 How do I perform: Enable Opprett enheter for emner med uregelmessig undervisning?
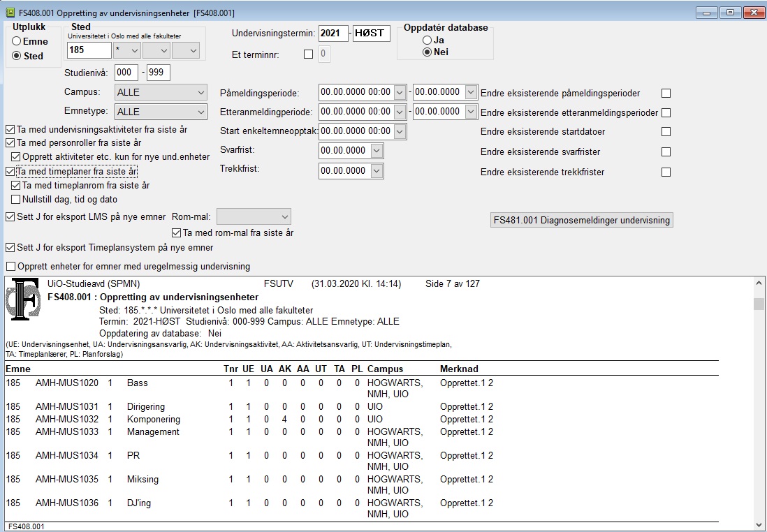[10, 267]
